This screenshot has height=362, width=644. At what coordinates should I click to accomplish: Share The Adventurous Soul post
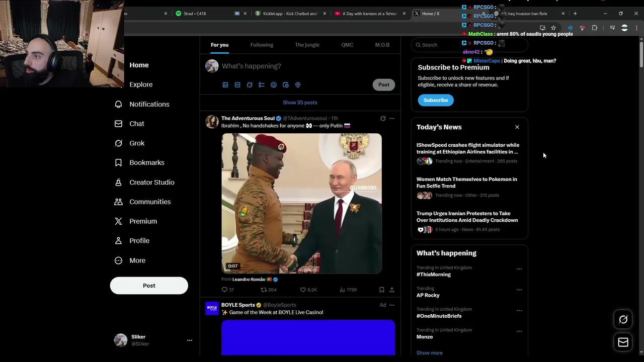click(x=392, y=290)
